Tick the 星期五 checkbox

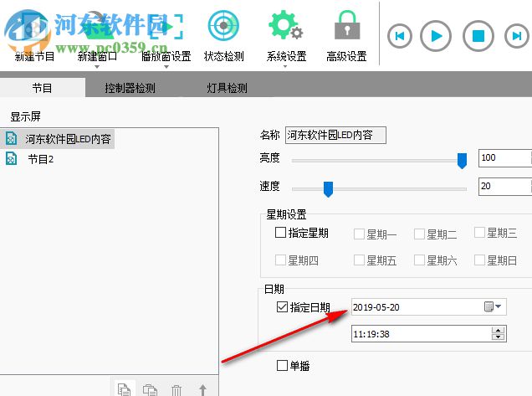tap(359, 260)
